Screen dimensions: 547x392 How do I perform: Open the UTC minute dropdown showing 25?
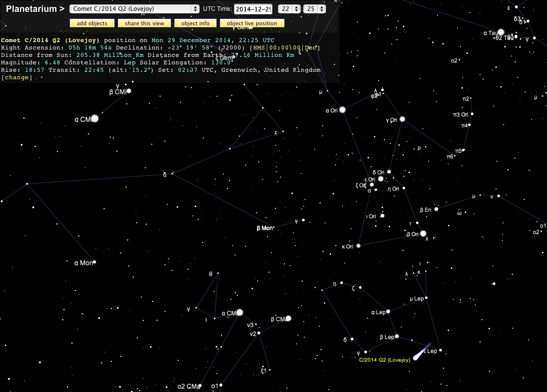[315, 9]
